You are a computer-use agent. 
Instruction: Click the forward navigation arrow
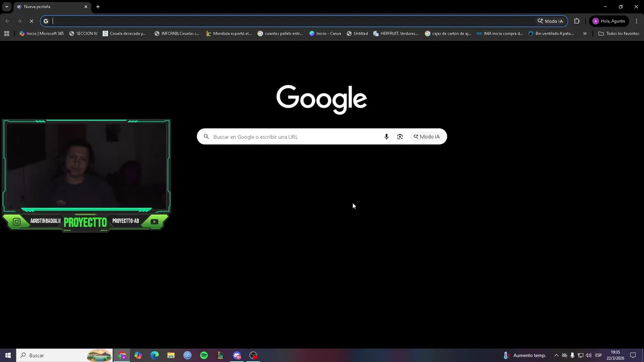point(19,21)
